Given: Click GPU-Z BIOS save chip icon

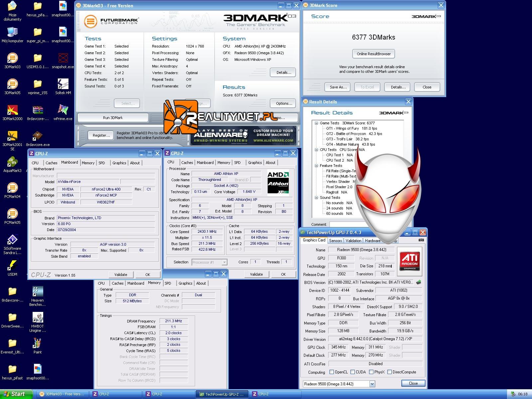Looking at the screenshot, I should click(418, 282).
